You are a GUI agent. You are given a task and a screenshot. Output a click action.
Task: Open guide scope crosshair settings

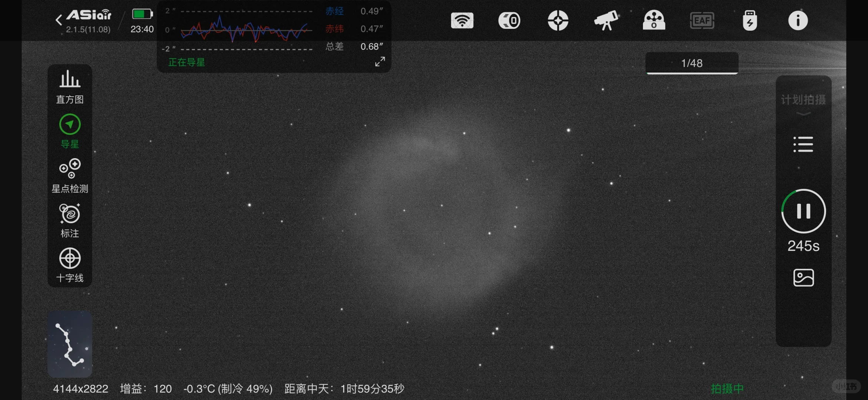[x=558, y=20]
